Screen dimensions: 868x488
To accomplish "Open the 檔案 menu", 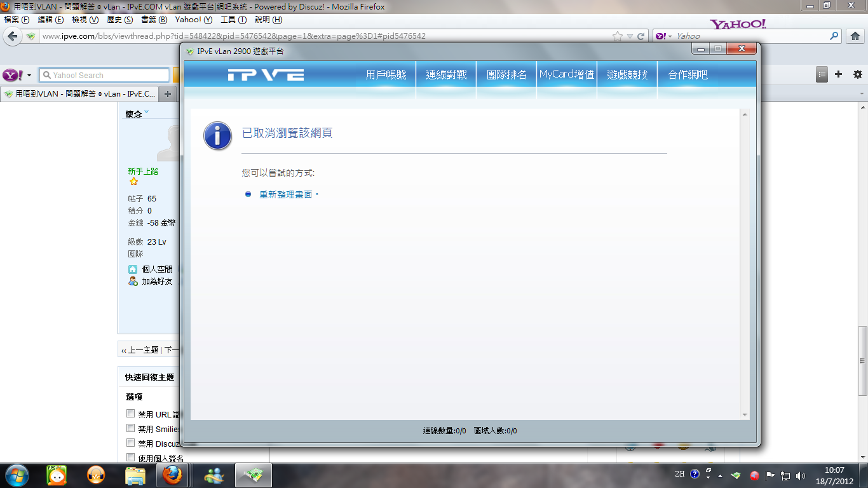I will pos(17,20).
